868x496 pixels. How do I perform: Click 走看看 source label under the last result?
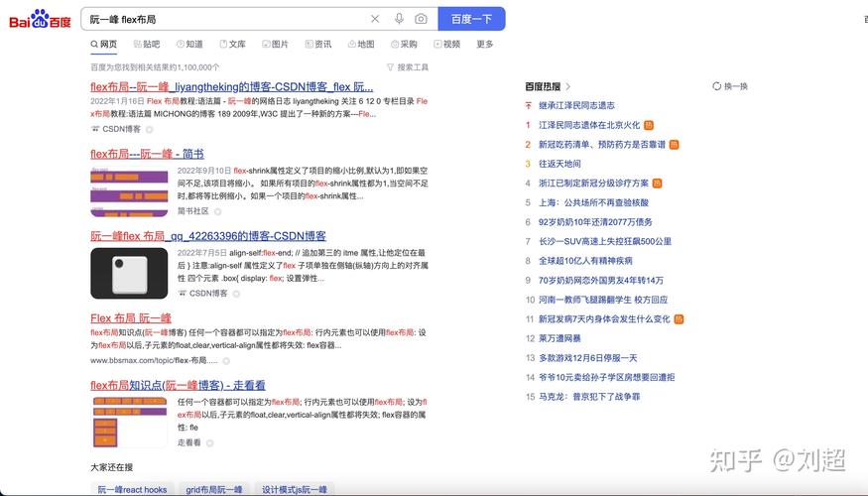point(189,442)
